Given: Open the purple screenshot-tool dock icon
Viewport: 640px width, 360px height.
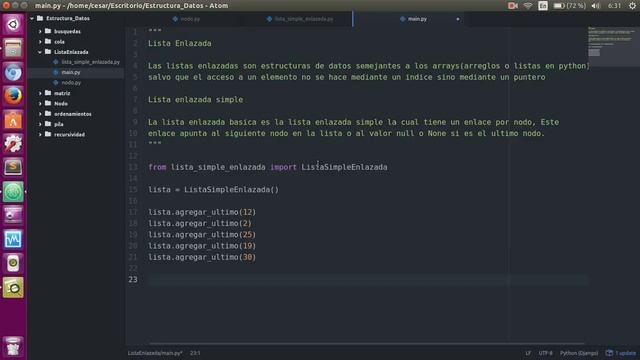Looking at the screenshot, I should tap(13, 216).
